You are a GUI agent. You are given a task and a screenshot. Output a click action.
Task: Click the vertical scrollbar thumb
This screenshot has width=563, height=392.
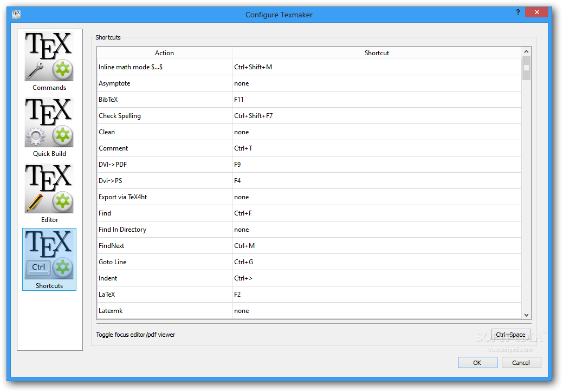[x=526, y=68]
